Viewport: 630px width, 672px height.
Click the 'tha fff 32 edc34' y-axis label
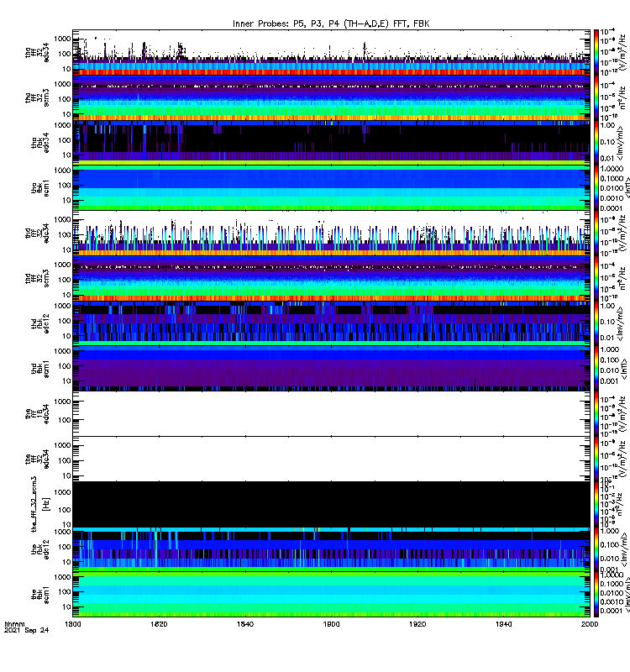[37, 52]
